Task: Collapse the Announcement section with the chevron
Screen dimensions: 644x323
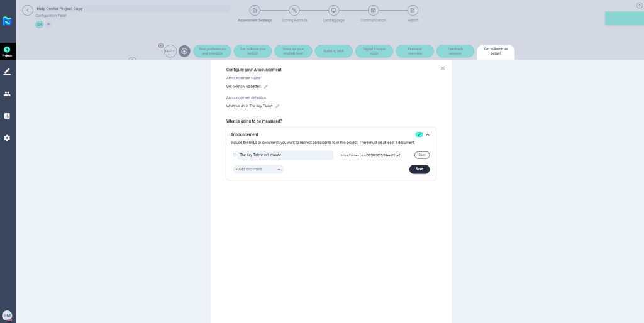Action: (428, 134)
